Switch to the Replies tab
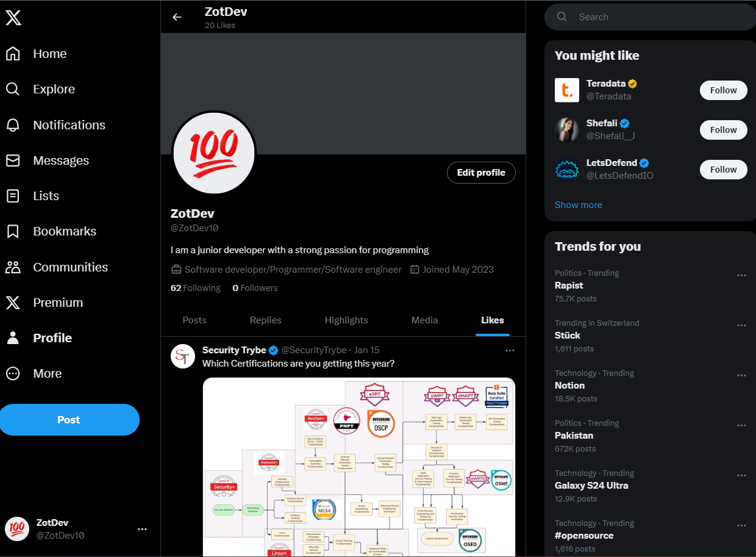756x557 pixels. click(x=266, y=320)
